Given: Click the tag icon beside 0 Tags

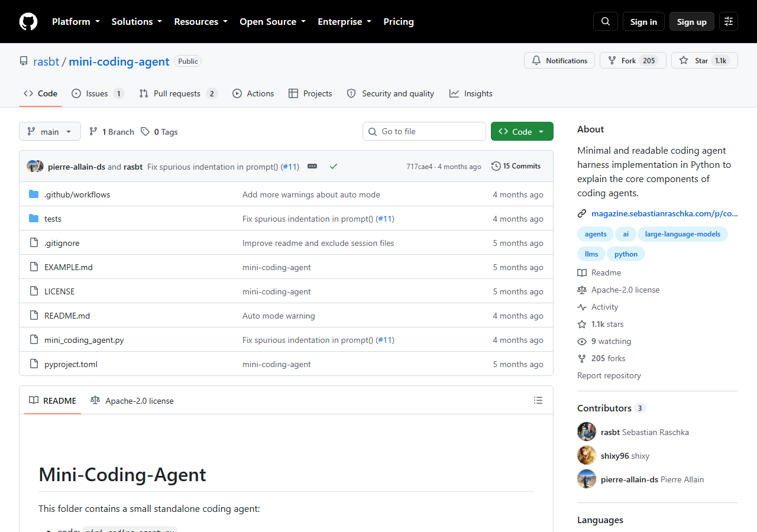Looking at the screenshot, I should click(145, 132).
